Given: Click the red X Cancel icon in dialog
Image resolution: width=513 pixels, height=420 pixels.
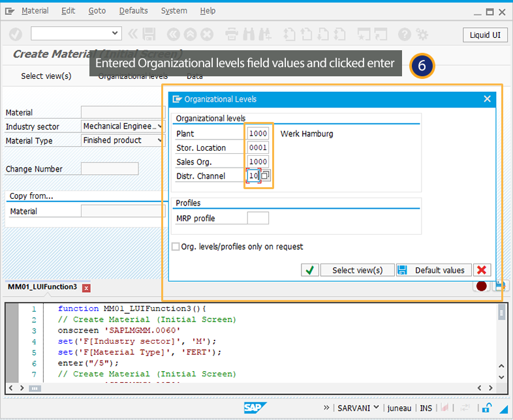Looking at the screenshot, I should pyautogui.click(x=482, y=270).
